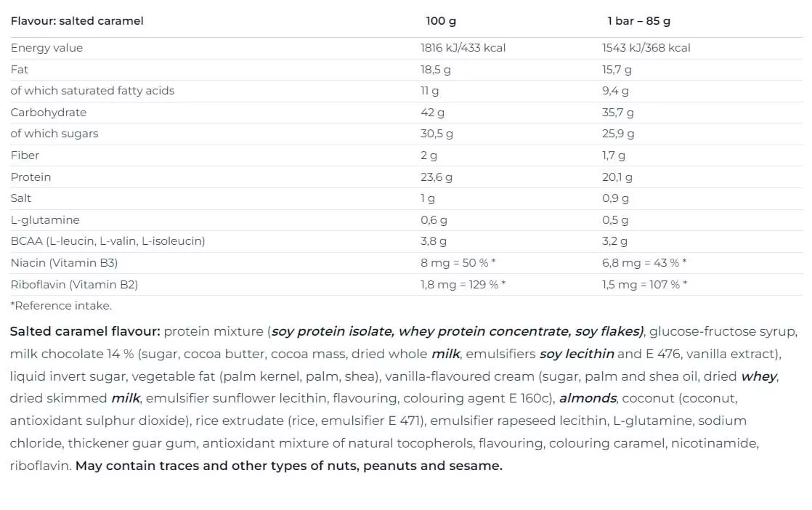Select the "Niacin (Vitamin B3)" row label
The width and height of the screenshot is (812, 510).
pos(64,263)
